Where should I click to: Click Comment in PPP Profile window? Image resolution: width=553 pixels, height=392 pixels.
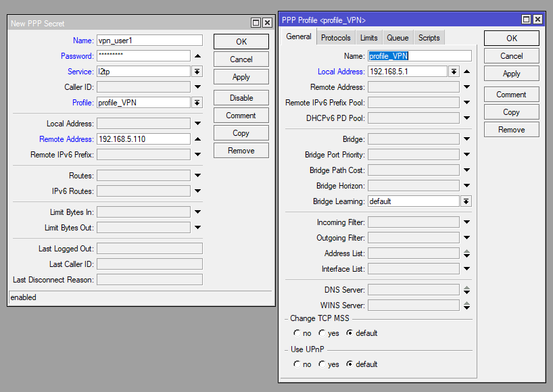click(x=511, y=95)
